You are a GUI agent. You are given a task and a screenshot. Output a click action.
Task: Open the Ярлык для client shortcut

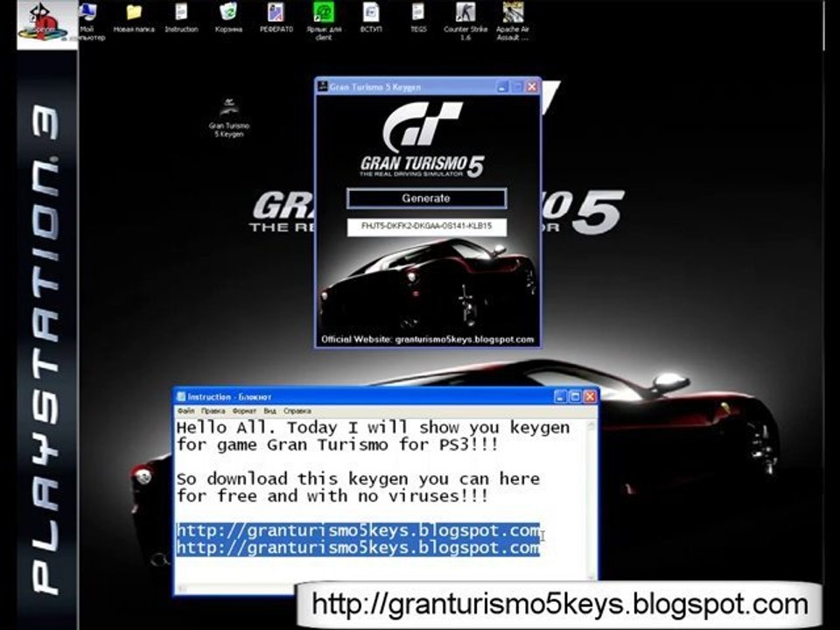pos(324,21)
